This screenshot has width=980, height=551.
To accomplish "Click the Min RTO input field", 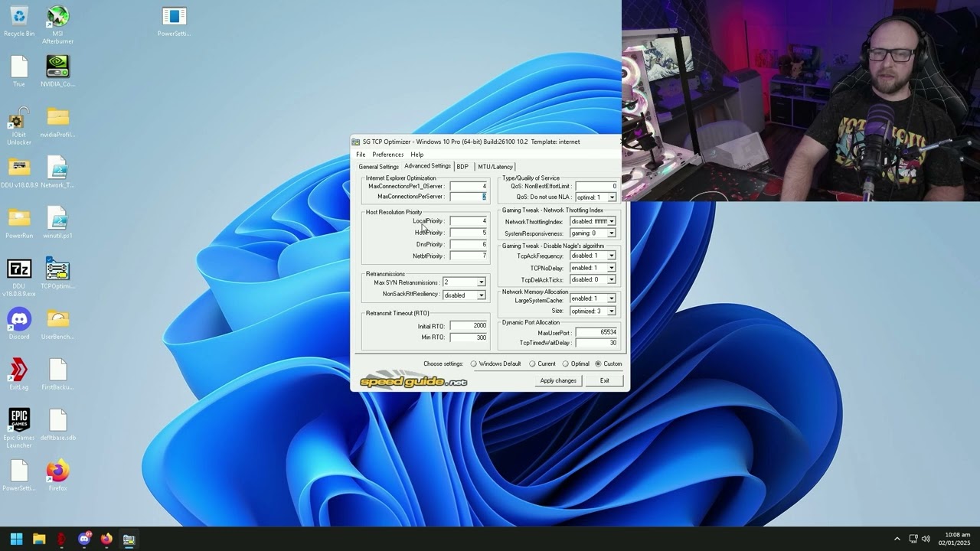I will pyautogui.click(x=469, y=337).
